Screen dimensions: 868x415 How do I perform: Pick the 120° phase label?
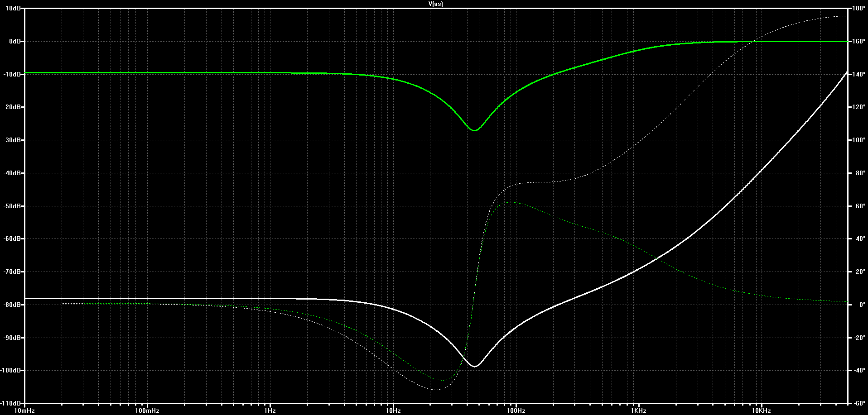(859, 107)
